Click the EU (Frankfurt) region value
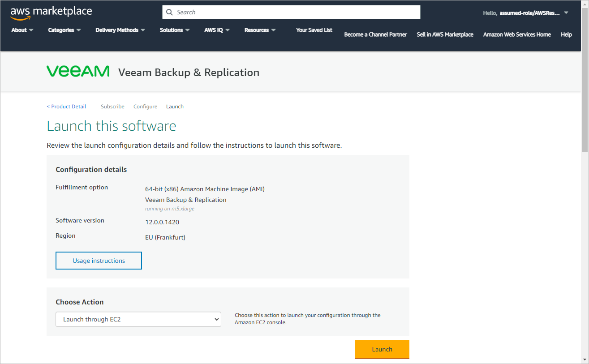This screenshot has height=364, width=589. 165,237
